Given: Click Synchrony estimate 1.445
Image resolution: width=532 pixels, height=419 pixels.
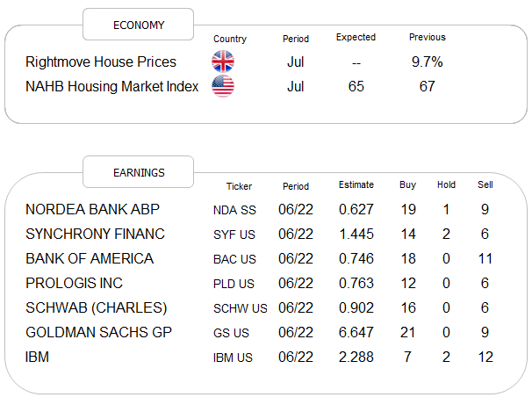Looking at the screenshot, I should [356, 234].
